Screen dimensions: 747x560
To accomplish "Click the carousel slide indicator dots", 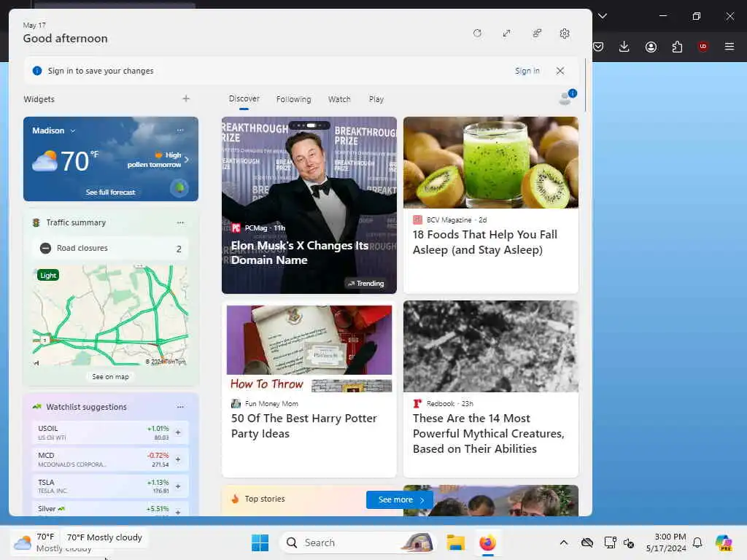I will pos(309,125).
